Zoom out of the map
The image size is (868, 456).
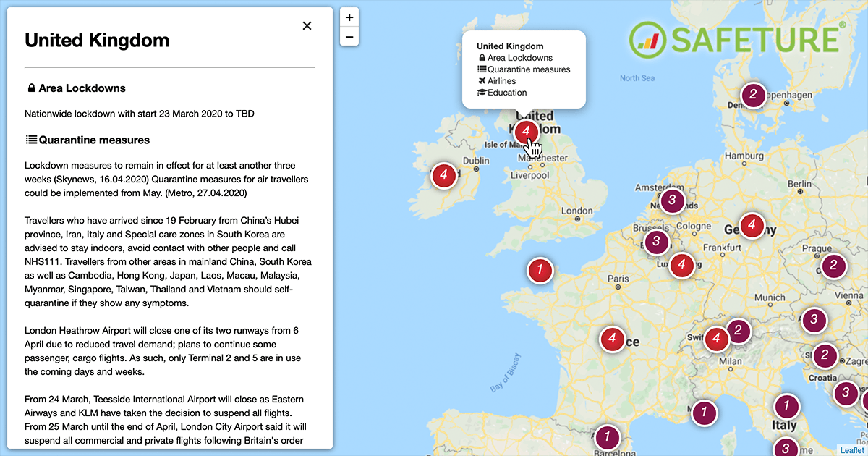click(349, 36)
